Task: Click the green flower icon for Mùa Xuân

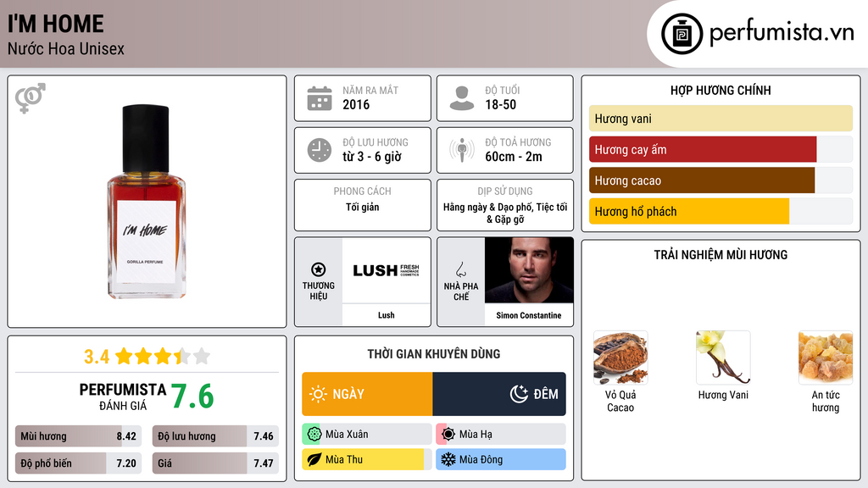Action: [x=314, y=435]
